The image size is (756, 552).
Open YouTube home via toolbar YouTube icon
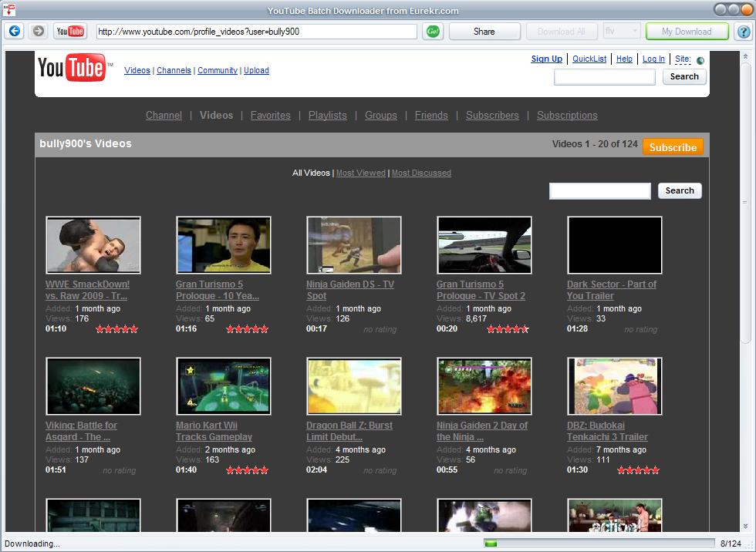pyautogui.click(x=70, y=32)
